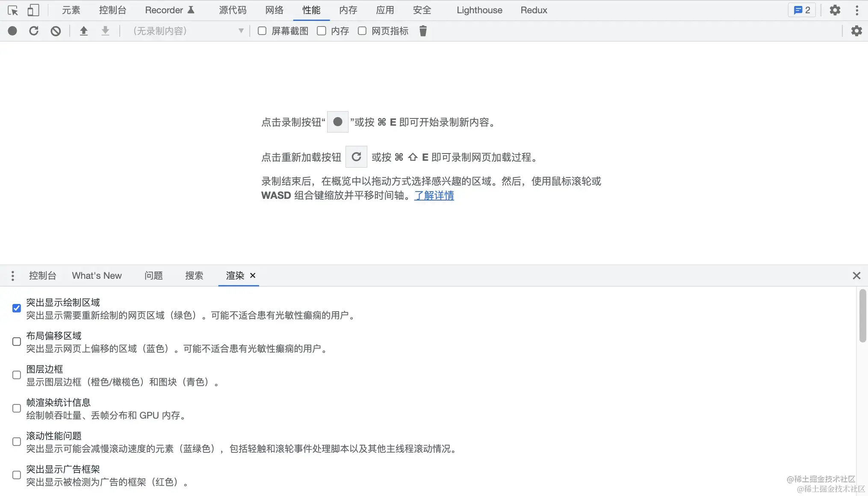Open the issues counter showing 2 issues
The image size is (868, 496).
[x=801, y=10]
